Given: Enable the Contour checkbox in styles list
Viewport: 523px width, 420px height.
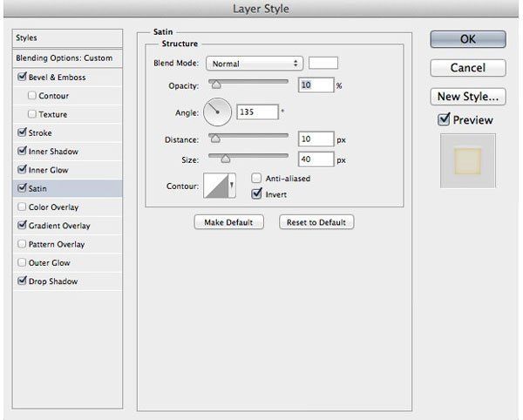Looking at the screenshot, I should pyautogui.click(x=32, y=95).
